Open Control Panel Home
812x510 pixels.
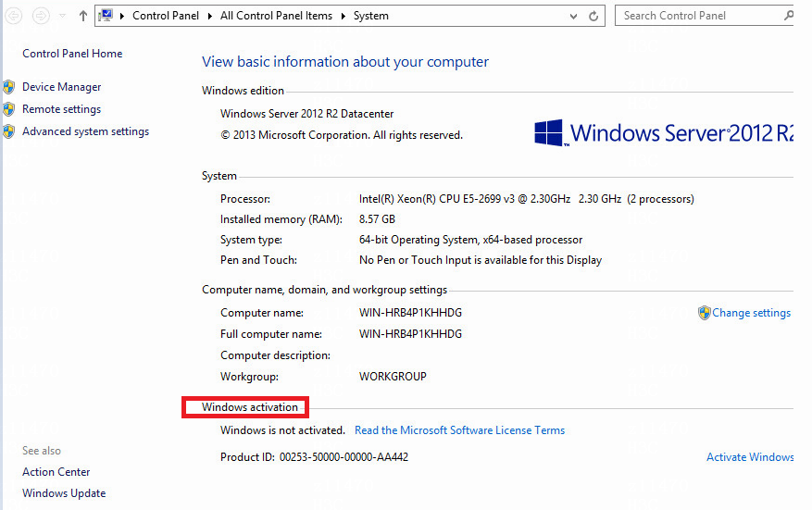click(x=72, y=54)
